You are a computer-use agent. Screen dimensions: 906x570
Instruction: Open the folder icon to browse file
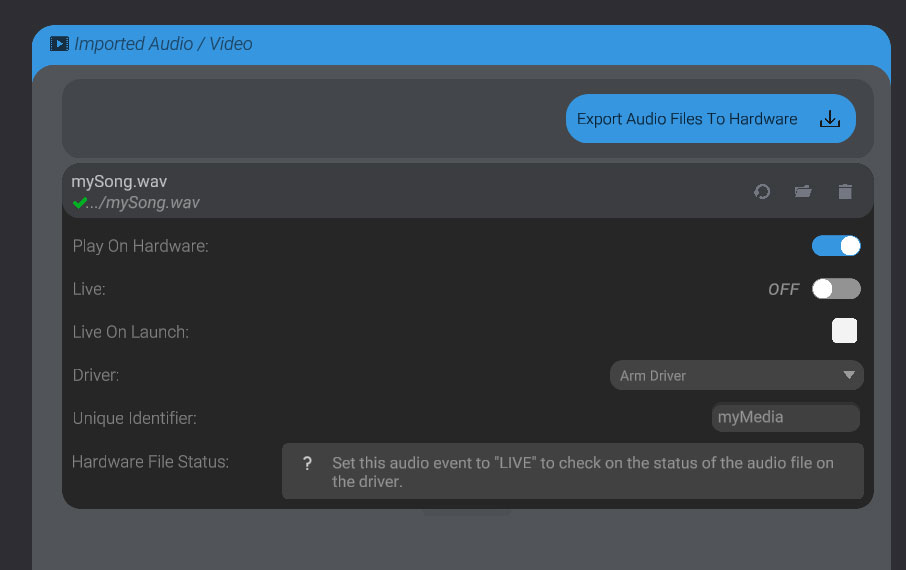click(803, 191)
